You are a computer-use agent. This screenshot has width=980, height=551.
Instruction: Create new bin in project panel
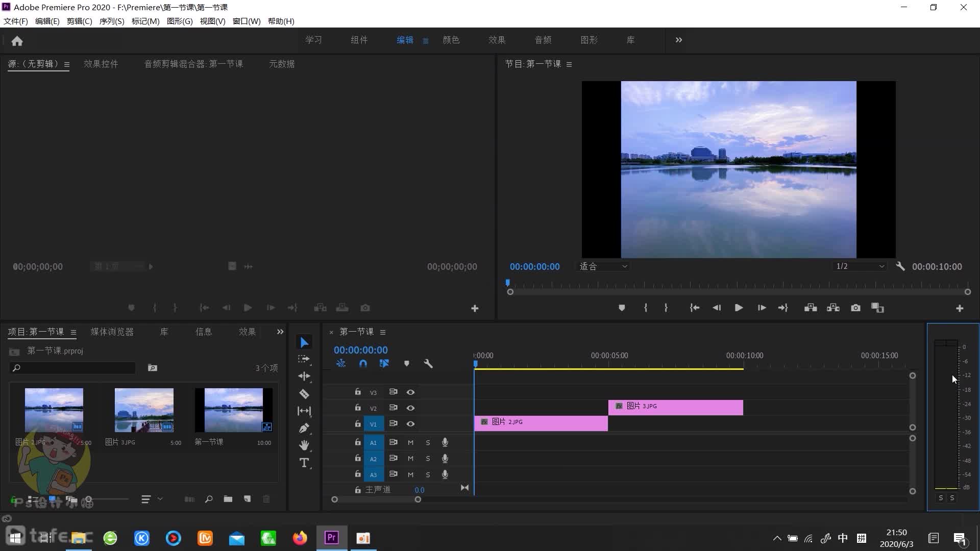pyautogui.click(x=228, y=499)
